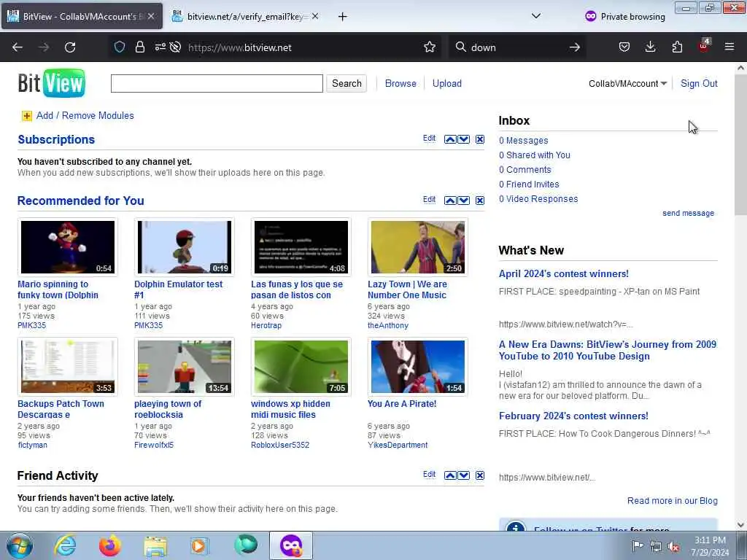This screenshot has height=560, width=747.
Task: Open Windows Explorer folder in taskbar
Action: tap(155, 545)
